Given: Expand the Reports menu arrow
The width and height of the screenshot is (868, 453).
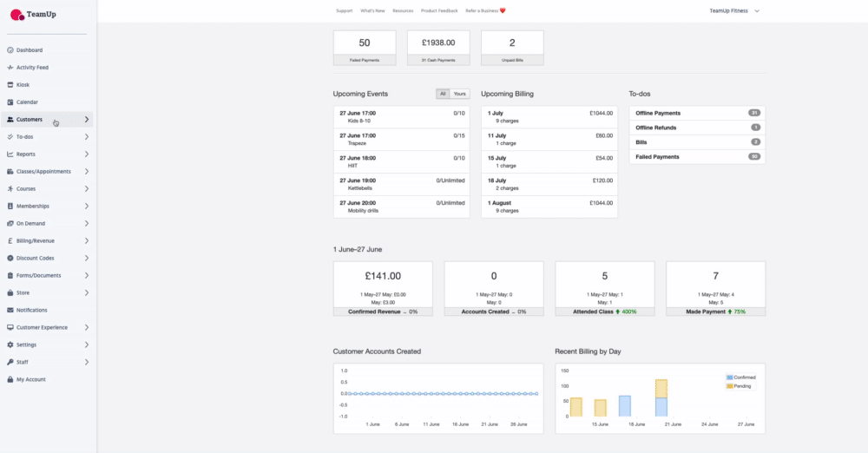Looking at the screenshot, I should pos(87,154).
